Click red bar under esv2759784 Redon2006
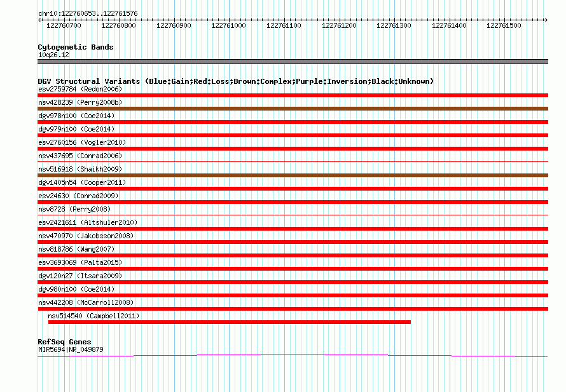566x392 pixels. click(x=293, y=95)
